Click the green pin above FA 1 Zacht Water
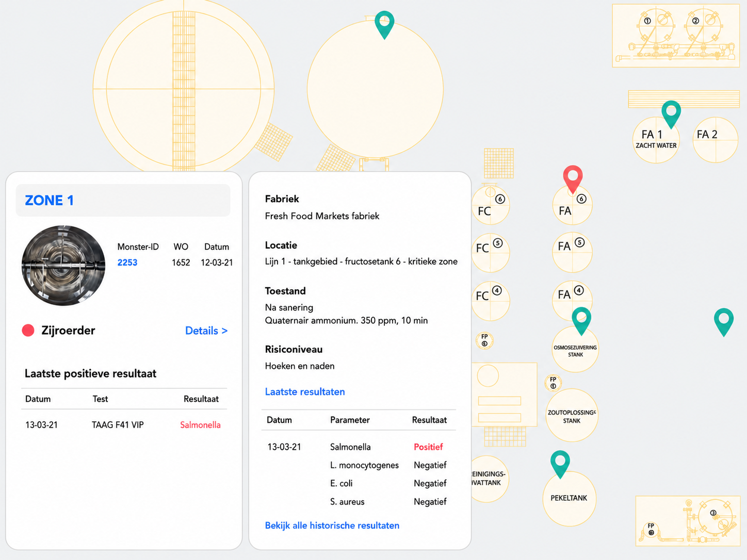This screenshot has height=560, width=747. tap(671, 113)
